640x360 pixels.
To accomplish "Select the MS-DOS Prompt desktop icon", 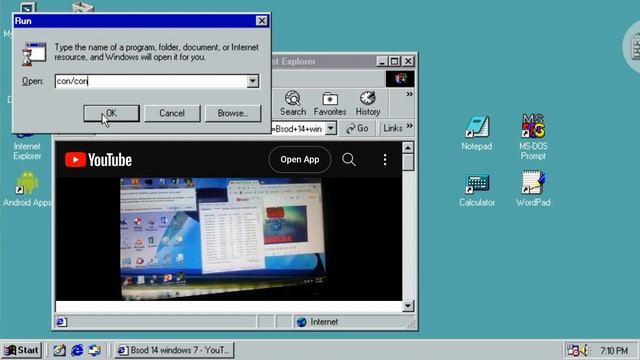I will (533, 137).
